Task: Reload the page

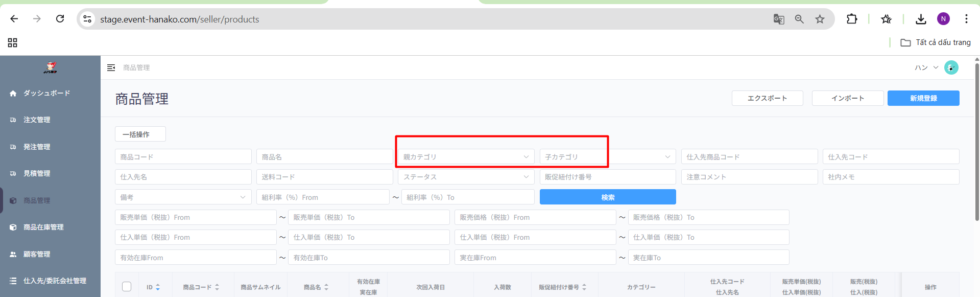Action: (60, 19)
